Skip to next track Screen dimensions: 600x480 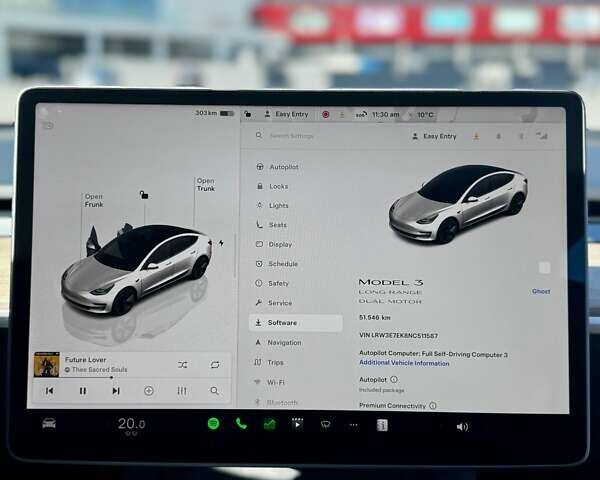click(x=116, y=391)
